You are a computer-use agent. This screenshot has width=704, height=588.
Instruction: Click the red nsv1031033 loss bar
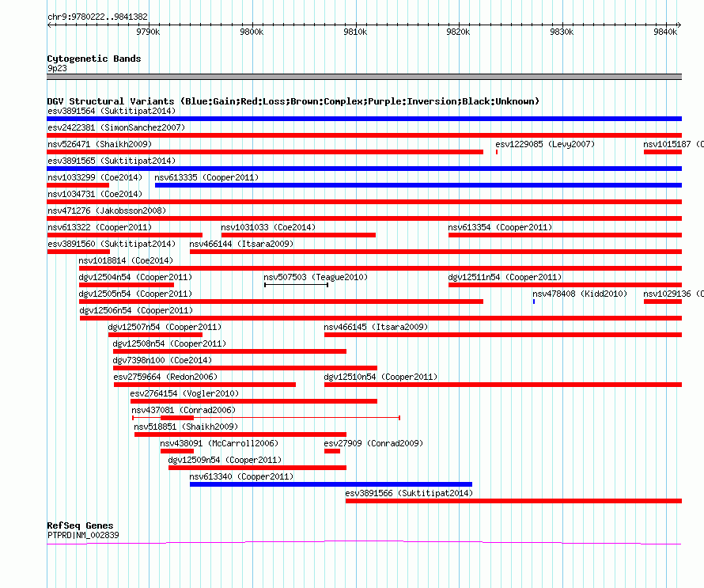(298, 235)
